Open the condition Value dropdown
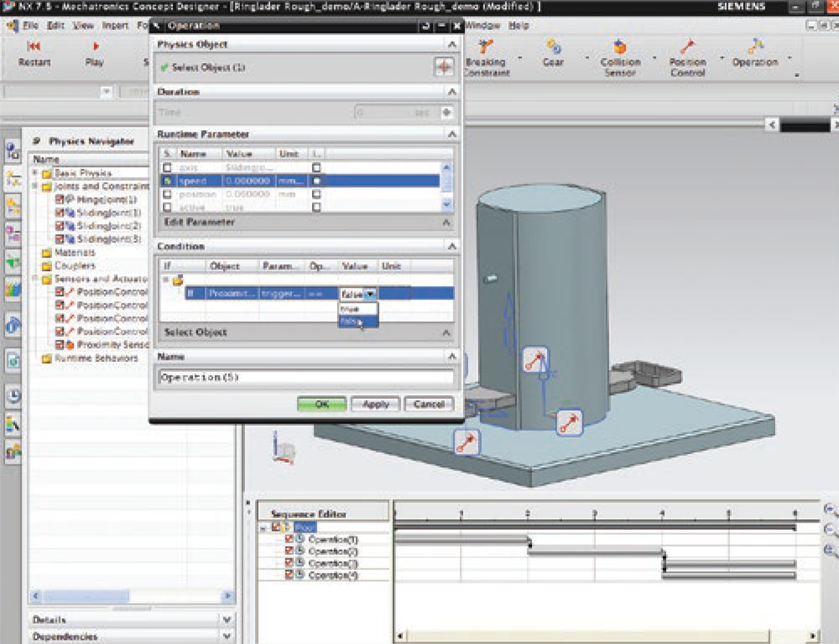The image size is (839, 644). [371, 293]
